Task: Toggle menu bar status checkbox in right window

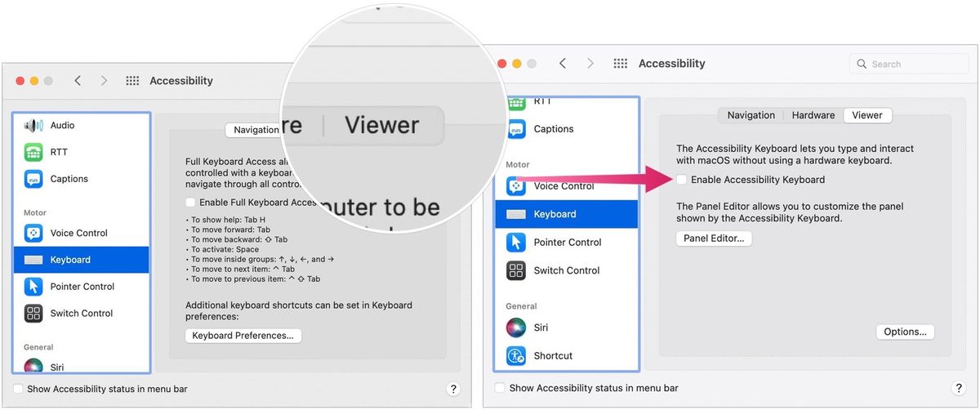Action: 500,388
